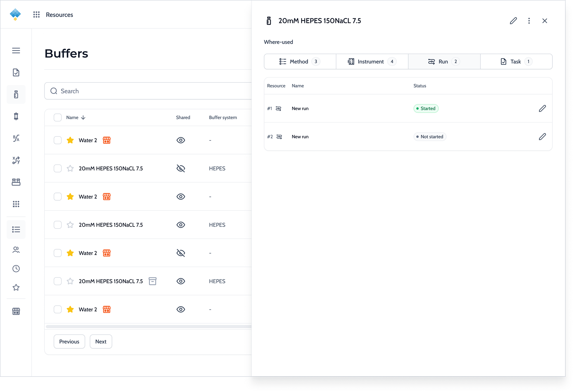Edit the 20mM HEPES buffer with the header pencil

coord(513,21)
